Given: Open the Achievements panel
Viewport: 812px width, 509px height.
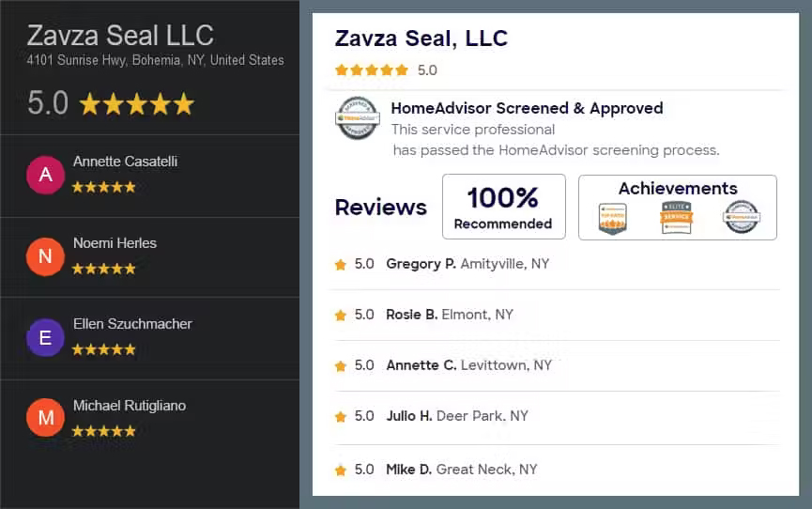Looking at the screenshot, I should [678, 208].
